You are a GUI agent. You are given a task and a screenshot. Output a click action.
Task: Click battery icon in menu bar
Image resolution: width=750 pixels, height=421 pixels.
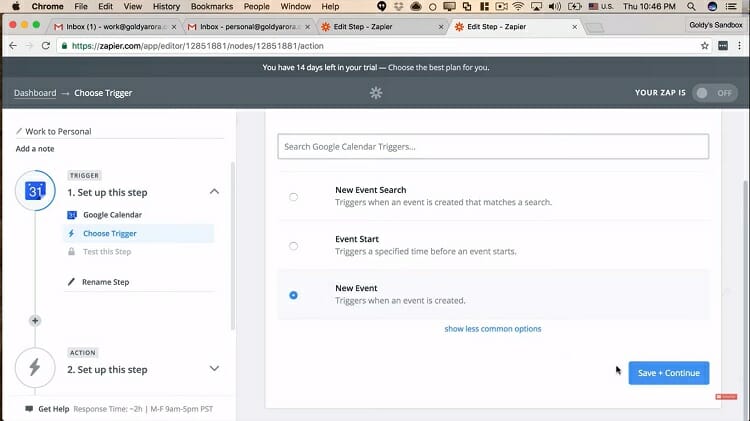[x=574, y=7]
